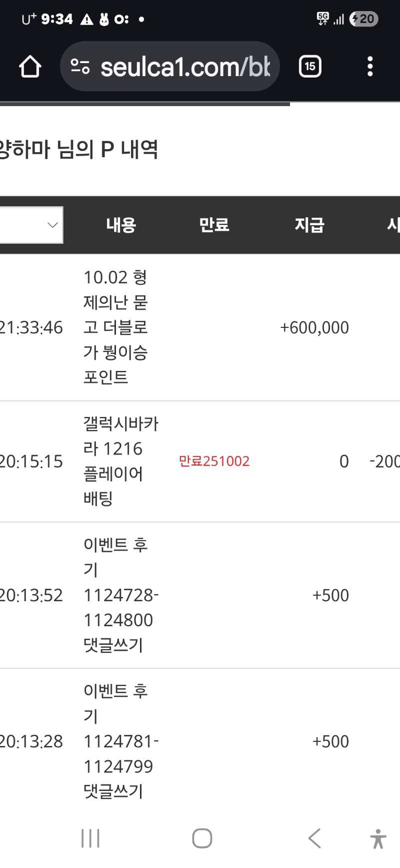Click the seulca1.com address bar

tap(185, 67)
